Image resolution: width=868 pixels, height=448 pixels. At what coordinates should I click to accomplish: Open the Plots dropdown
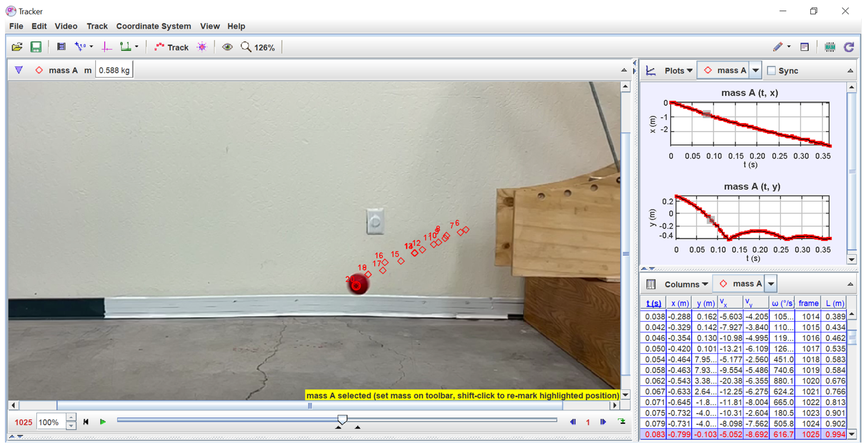click(x=678, y=71)
